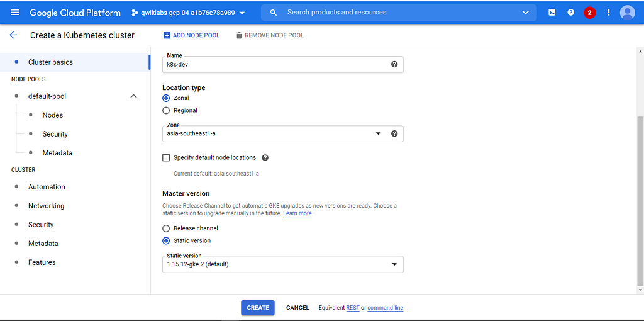Click help icon in Name field
This screenshot has width=644, height=321.
(394, 64)
